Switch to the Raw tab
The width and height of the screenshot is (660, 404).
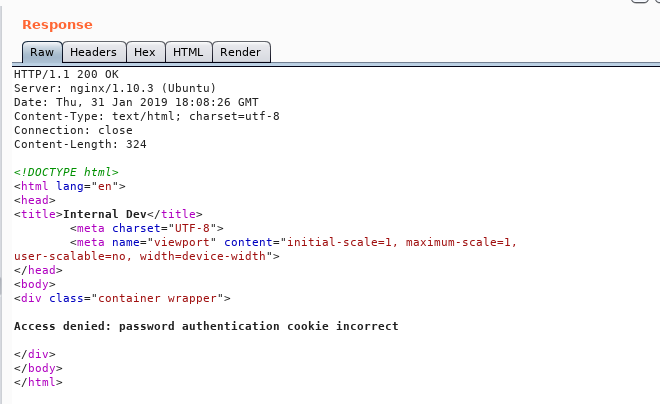(42, 52)
